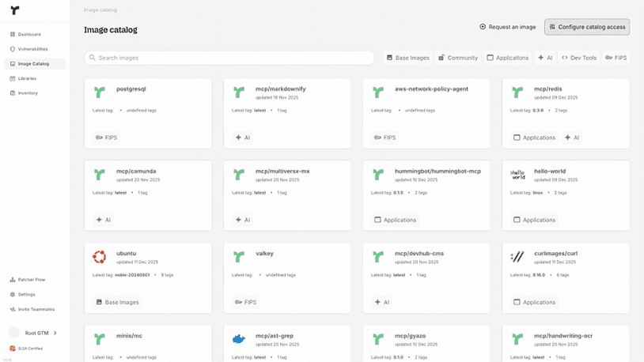Click AI tag on mcp/redis card
Image resolution: width=644 pixels, height=362 pixels.
[572, 138]
